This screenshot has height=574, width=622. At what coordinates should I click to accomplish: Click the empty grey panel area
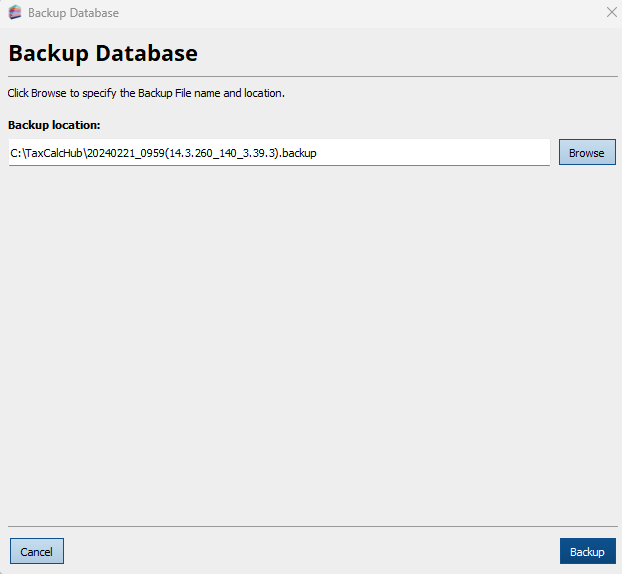coord(310,340)
